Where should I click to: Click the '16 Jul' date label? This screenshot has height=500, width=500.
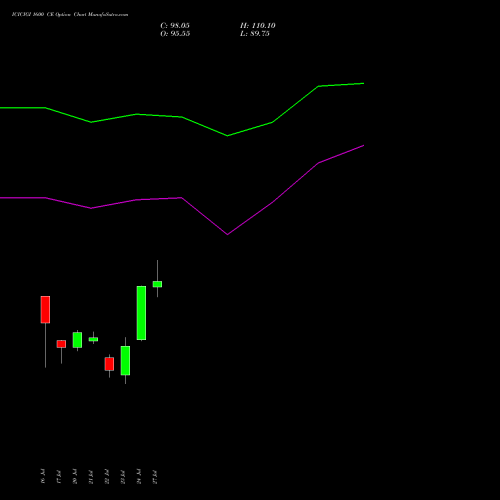43,476
